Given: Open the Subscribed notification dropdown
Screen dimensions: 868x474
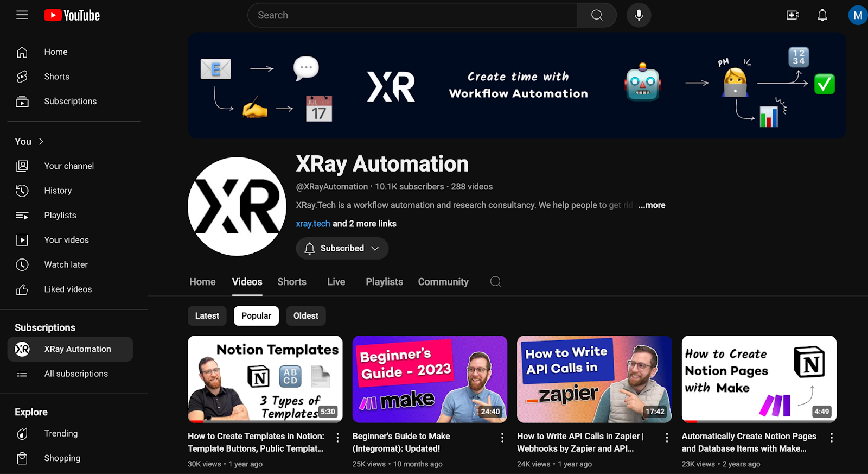Looking at the screenshot, I should click(x=342, y=248).
